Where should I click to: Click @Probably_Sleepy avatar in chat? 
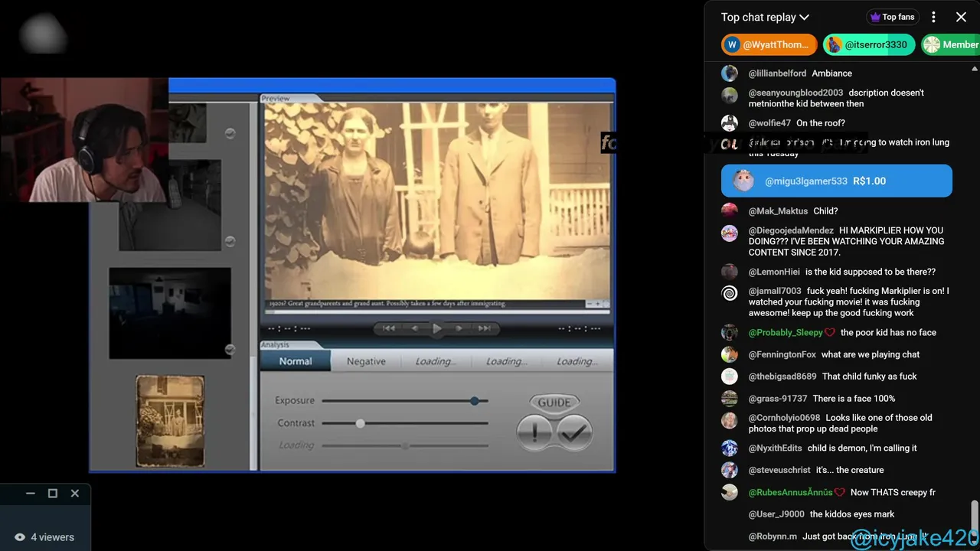730,332
